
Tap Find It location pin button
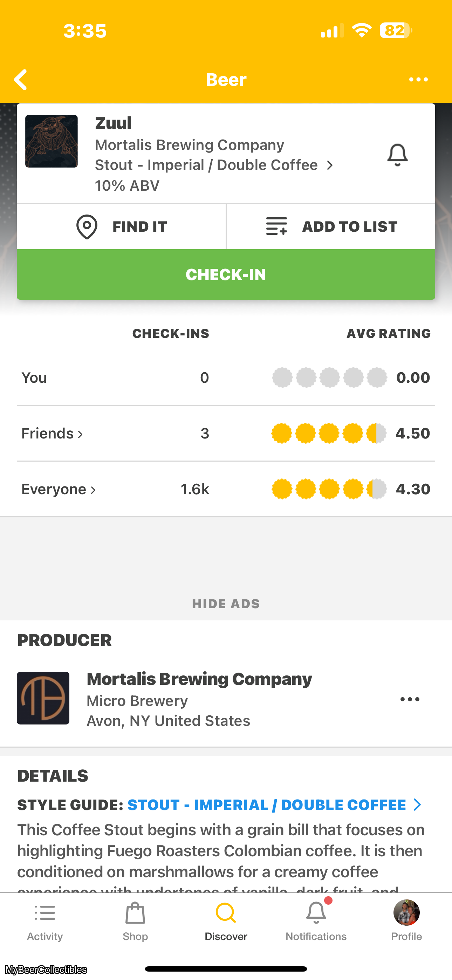121,227
